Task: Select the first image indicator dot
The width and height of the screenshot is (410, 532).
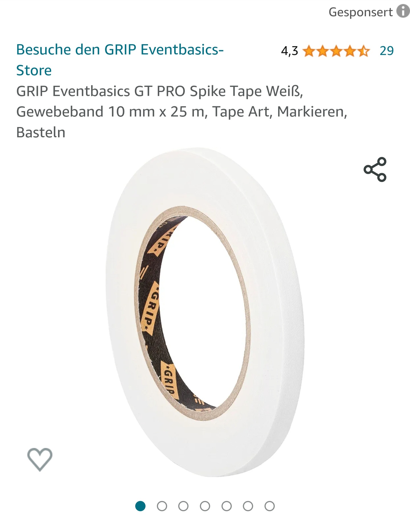Action: click(x=140, y=506)
